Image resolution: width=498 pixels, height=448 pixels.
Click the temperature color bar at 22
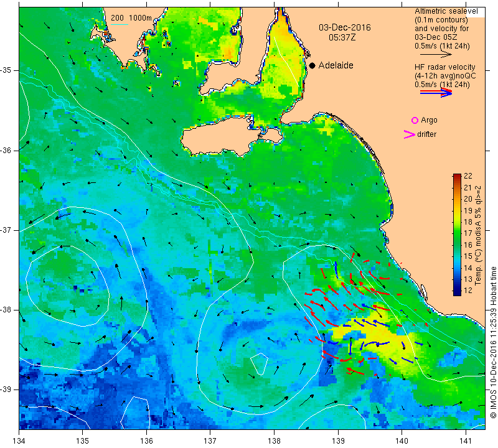(x=457, y=175)
